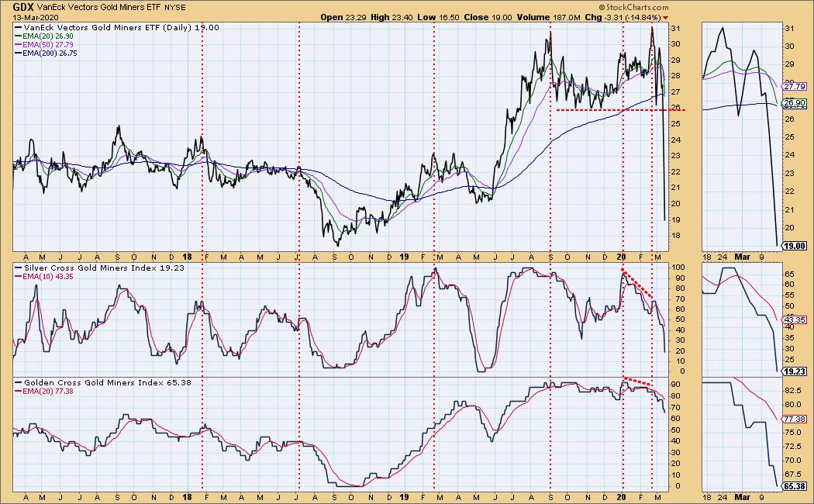814x504 pixels.
Task: Click the 'Chg -3.31 (-14.84%)' value
Action: click(x=623, y=17)
